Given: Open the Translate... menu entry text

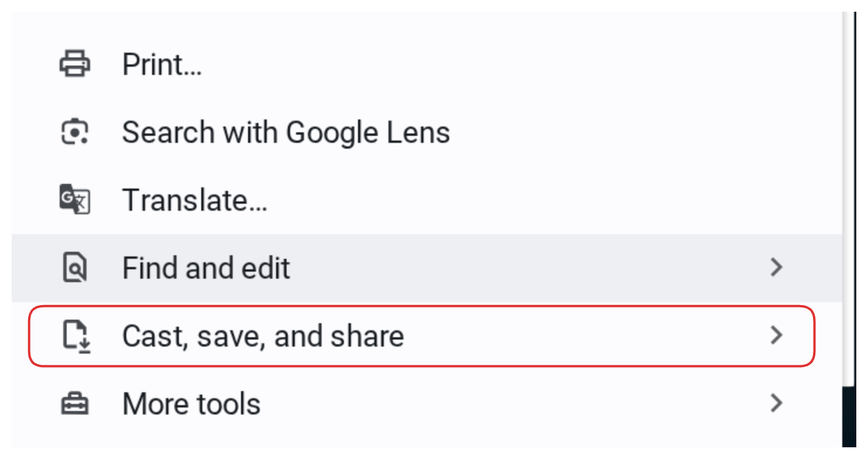Looking at the screenshot, I should pos(195,200).
